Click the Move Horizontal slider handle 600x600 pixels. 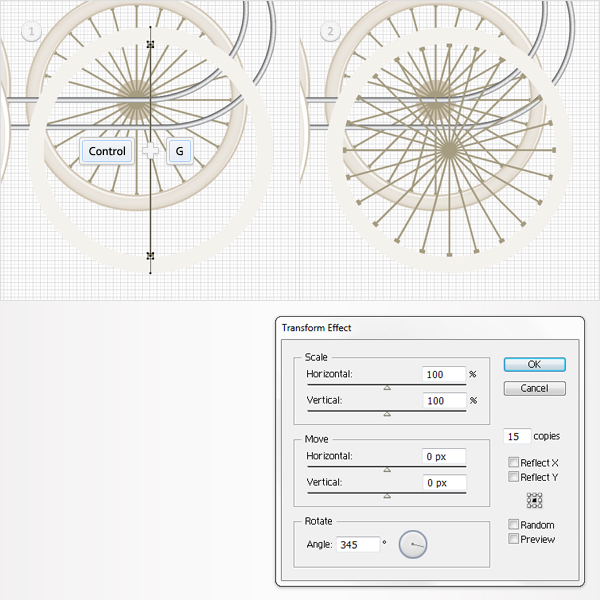click(x=387, y=470)
